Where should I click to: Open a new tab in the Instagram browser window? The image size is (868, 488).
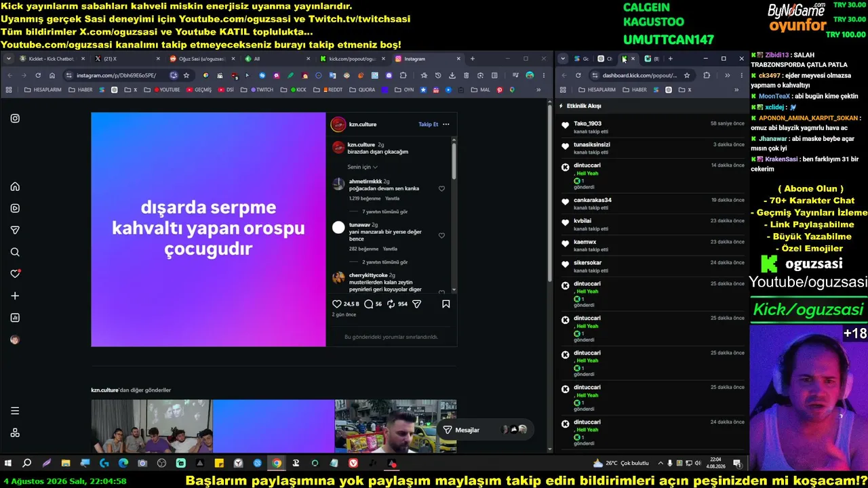(473, 59)
